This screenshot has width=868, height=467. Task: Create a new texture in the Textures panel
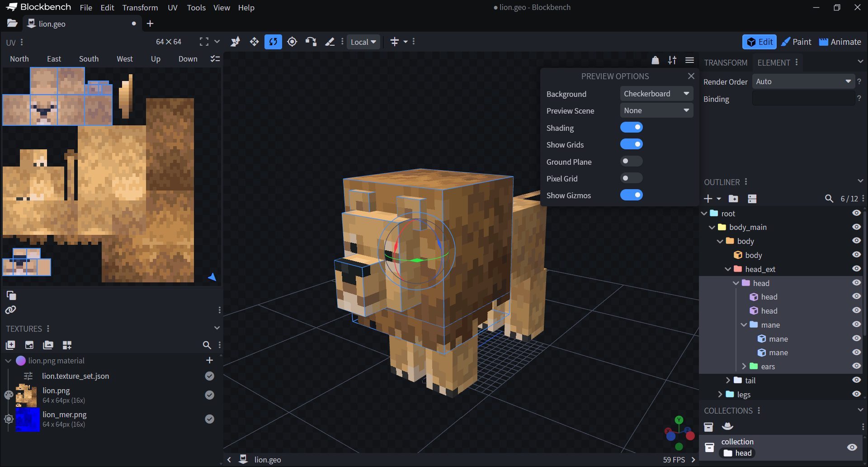pyautogui.click(x=10, y=345)
